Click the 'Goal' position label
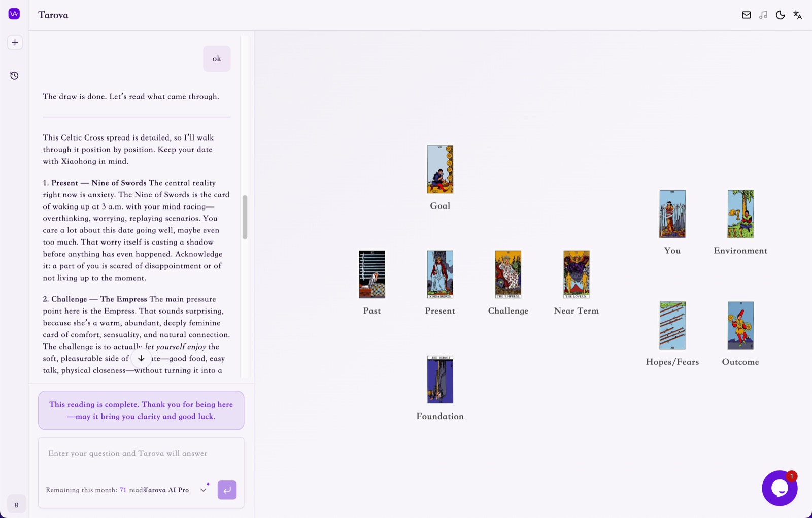This screenshot has height=518, width=812. [440, 205]
